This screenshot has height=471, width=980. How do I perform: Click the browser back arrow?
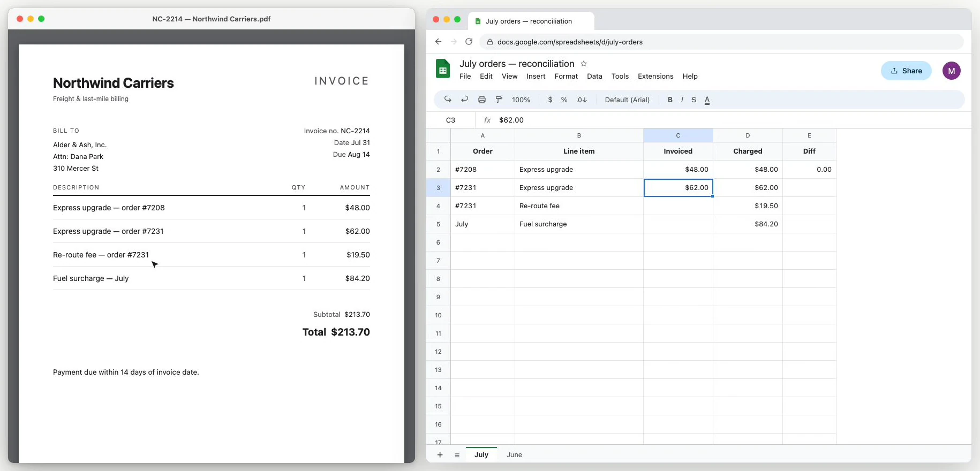pos(439,42)
